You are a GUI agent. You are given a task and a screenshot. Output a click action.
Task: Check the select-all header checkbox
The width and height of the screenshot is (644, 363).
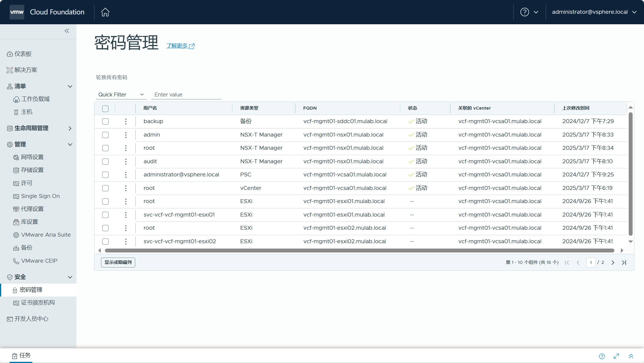pyautogui.click(x=105, y=108)
